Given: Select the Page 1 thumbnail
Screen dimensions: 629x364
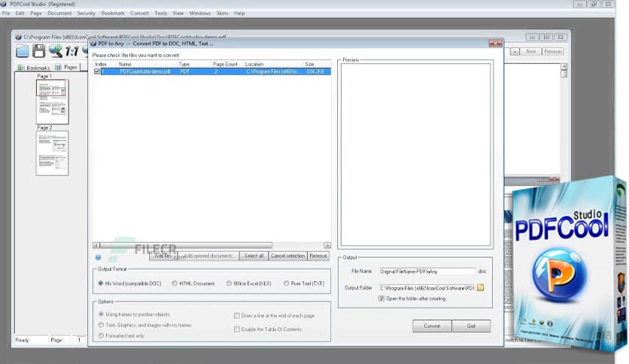Looking at the screenshot, I should tap(52, 102).
